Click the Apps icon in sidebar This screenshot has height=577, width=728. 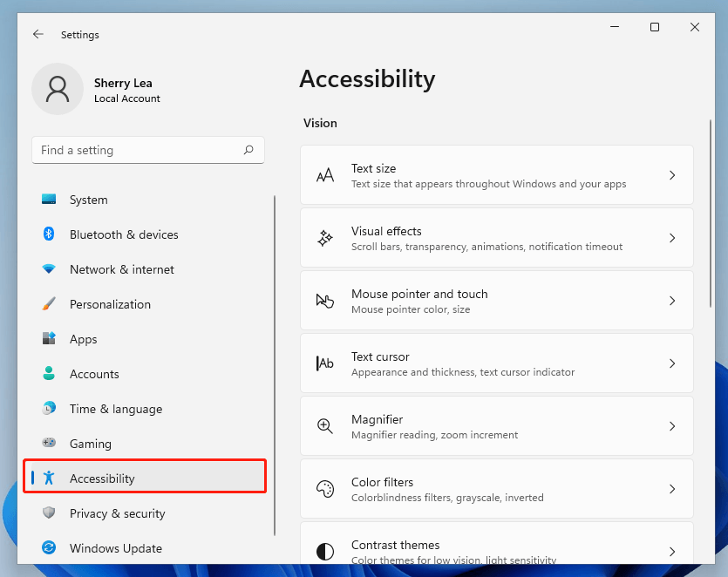50,339
